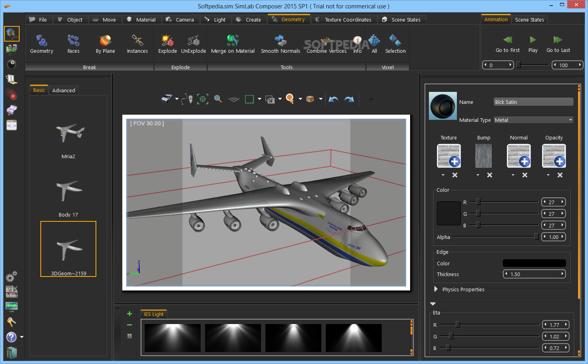Screen dimensions: 588x364
Task: Open the help question mark icon
Action: 12,337
